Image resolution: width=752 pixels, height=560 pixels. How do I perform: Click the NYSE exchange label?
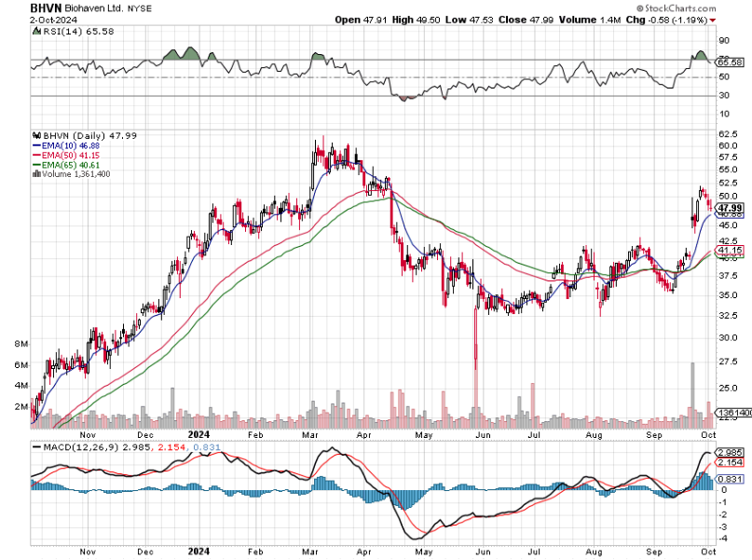pos(140,8)
